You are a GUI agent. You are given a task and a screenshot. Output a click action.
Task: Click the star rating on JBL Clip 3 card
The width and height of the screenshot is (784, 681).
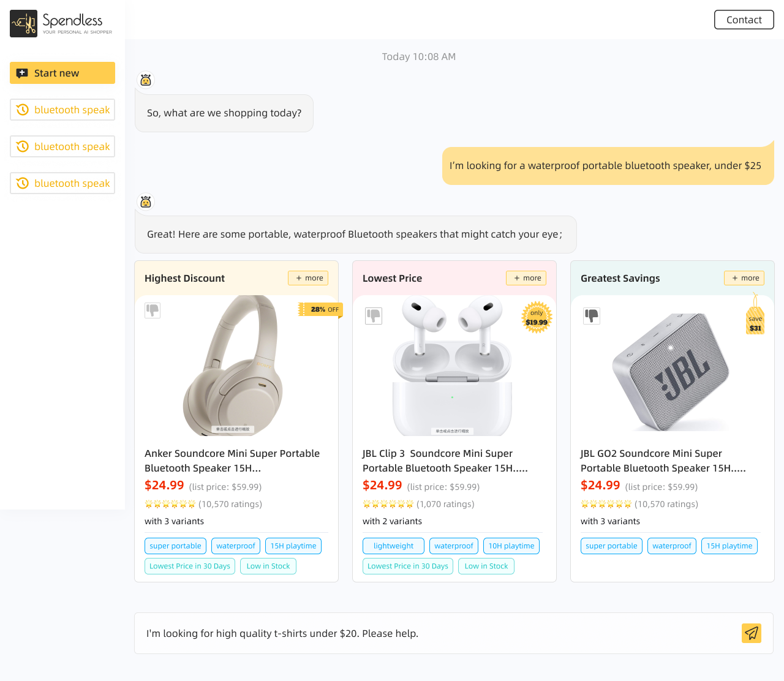tap(388, 504)
